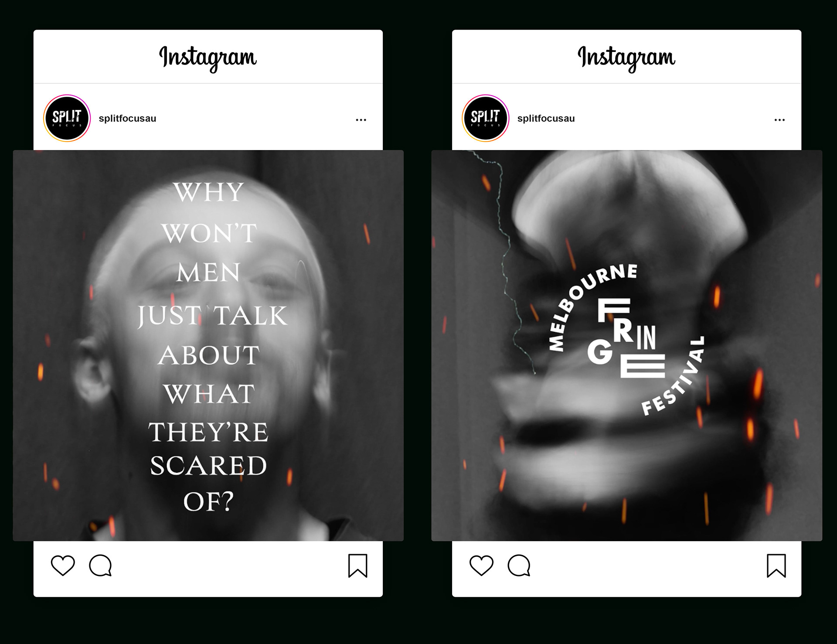The height and width of the screenshot is (644, 837).
Task: Open the 'Why won't men just talk' image
Action: tap(208, 345)
